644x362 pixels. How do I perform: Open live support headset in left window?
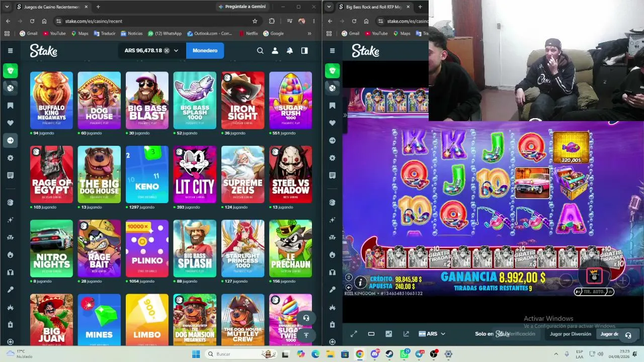(x=306, y=318)
